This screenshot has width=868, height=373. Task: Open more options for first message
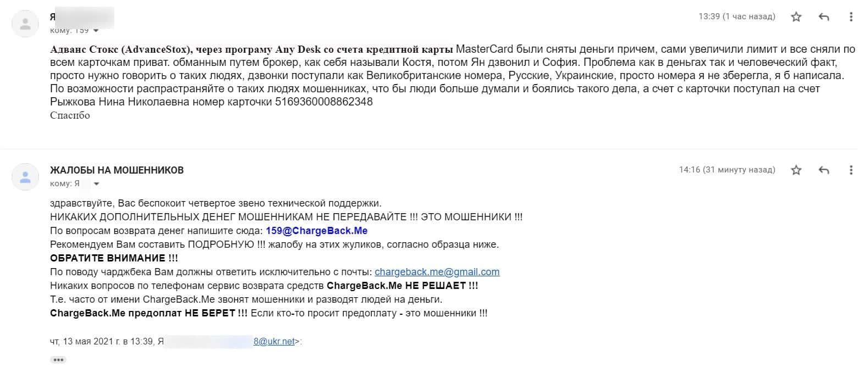[851, 17]
